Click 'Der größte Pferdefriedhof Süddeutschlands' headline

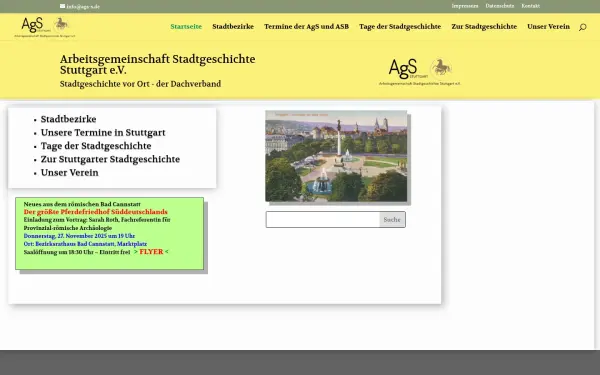coord(96,212)
